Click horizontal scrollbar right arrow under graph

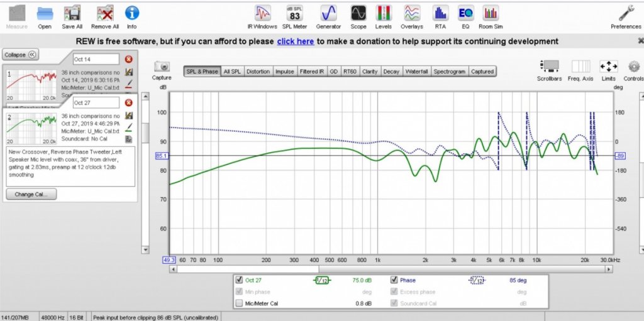click(609, 269)
